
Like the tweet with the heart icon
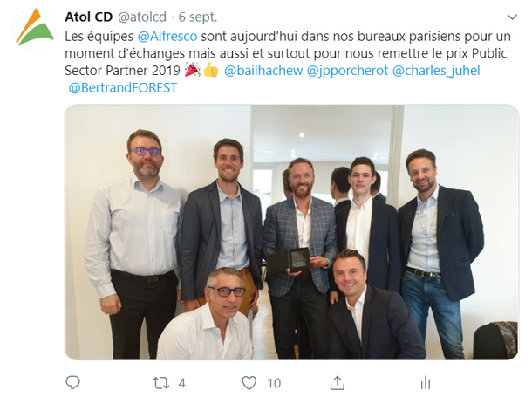[249, 383]
